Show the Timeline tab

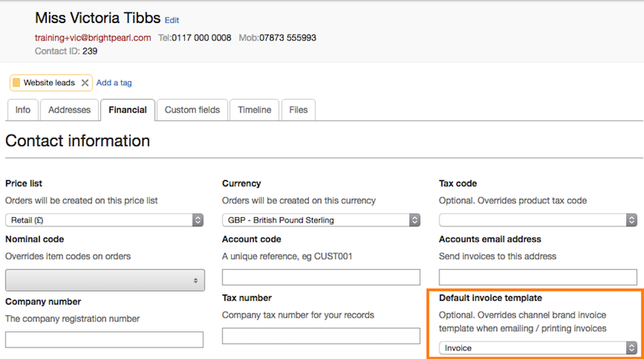point(254,110)
